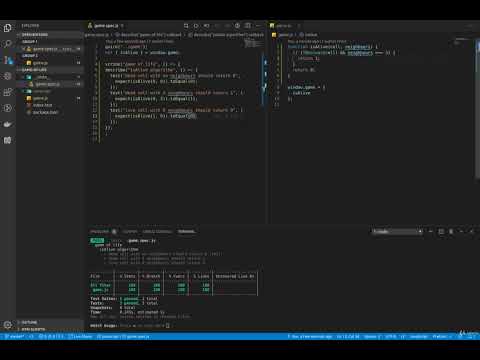Click second icon in left editor toolbar
The height and width of the screenshot is (360, 480).
[x=196, y=26]
